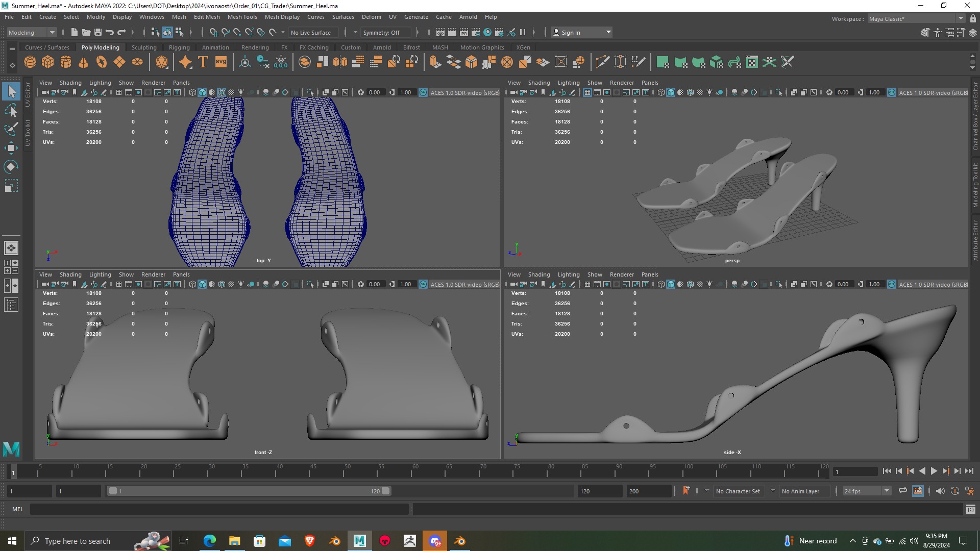Create a polygon cone from the shelf
The height and width of the screenshot is (551, 980).
pyautogui.click(x=84, y=62)
